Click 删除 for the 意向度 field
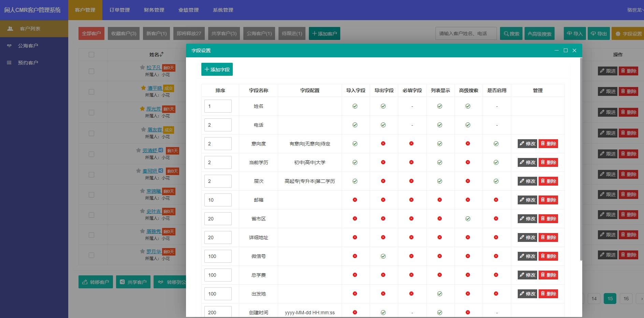644x318 pixels. pos(548,144)
